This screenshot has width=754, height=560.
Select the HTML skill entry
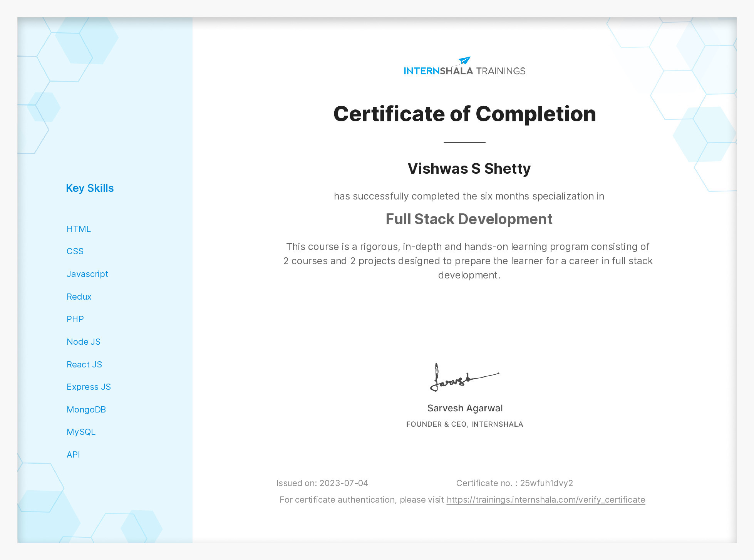79,229
